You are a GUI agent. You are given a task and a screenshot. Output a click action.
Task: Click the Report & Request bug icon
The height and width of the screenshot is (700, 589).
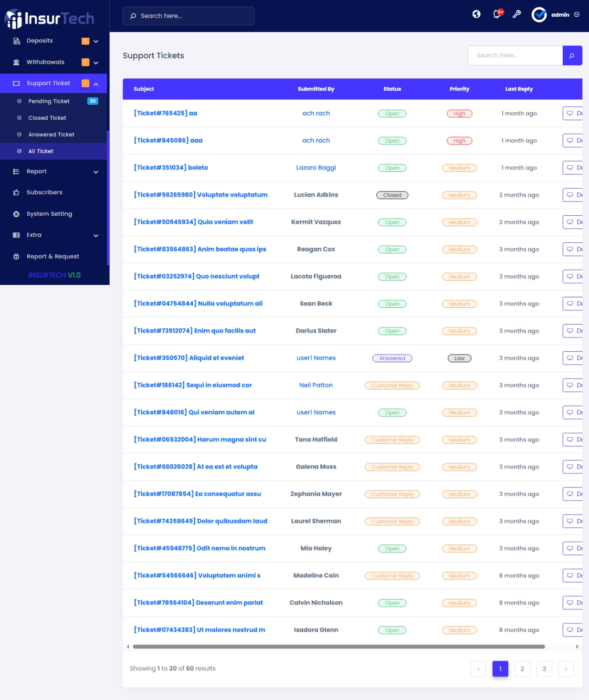pos(16,257)
